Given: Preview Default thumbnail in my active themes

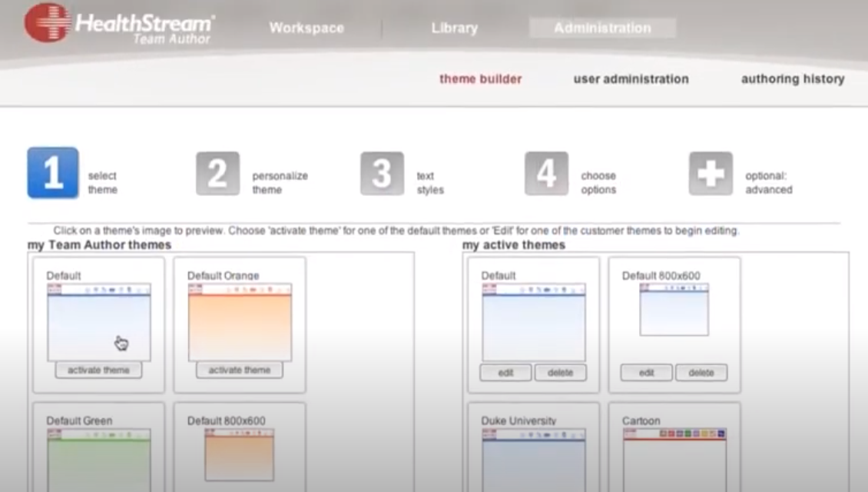Looking at the screenshot, I should pos(534,322).
